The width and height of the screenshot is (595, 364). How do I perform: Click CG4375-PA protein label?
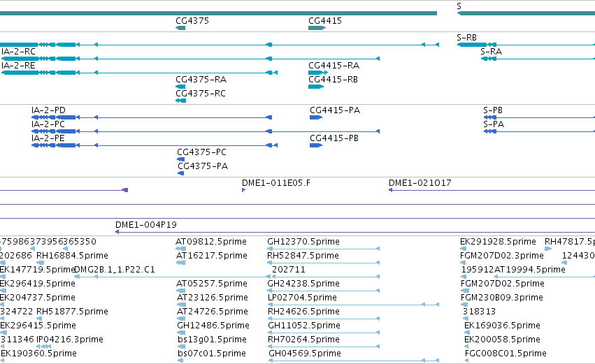203,166
